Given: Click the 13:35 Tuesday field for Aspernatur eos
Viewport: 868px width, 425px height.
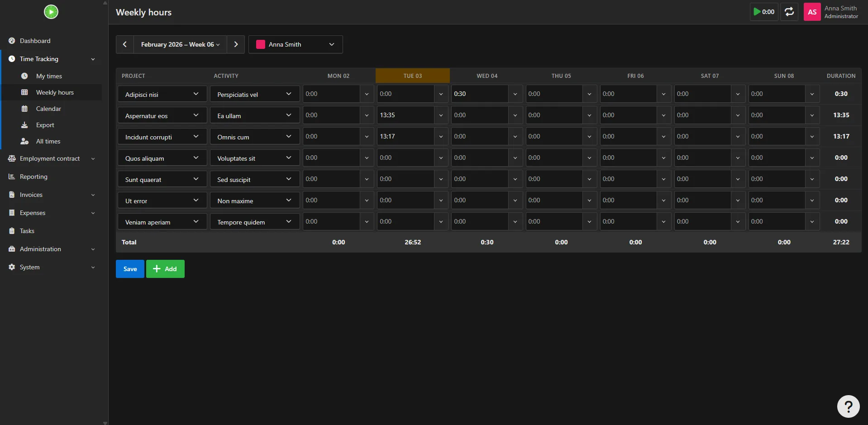Looking at the screenshot, I should point(405,115).
